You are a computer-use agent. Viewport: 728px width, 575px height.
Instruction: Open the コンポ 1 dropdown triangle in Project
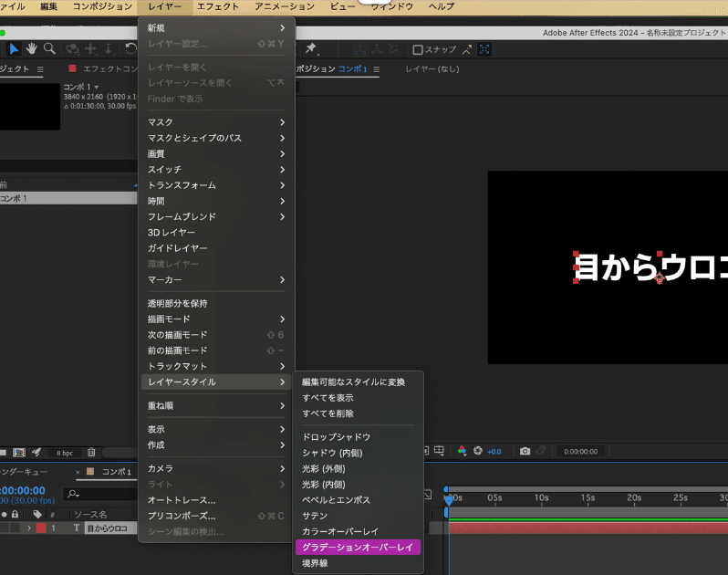coord(97,88)
